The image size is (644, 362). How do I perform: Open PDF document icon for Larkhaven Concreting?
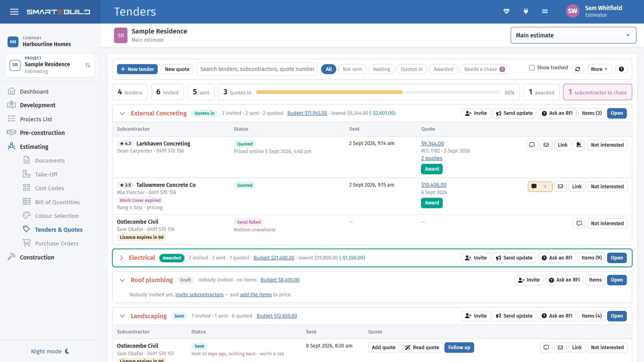[579, 145]
